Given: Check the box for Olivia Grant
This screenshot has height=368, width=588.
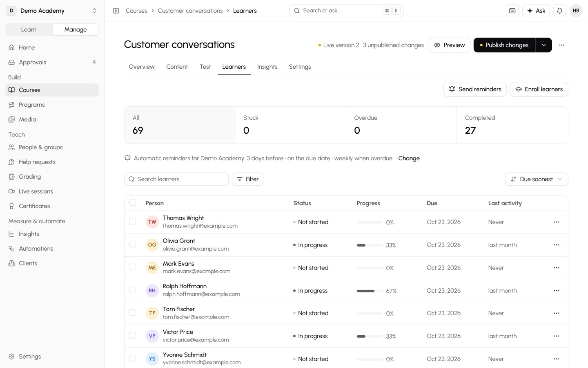Looking at the screenshot, I should (x=133, y=244).
